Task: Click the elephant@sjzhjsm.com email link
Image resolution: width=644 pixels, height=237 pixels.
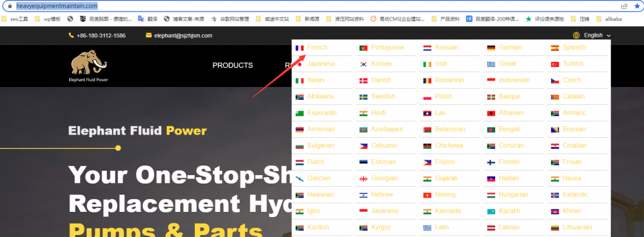Action: click(183, 35)
